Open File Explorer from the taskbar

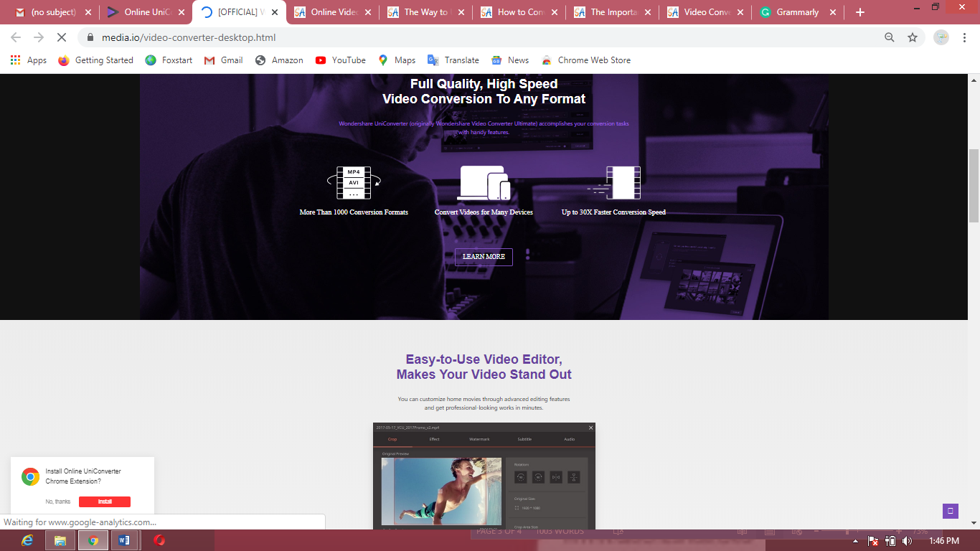60,540
